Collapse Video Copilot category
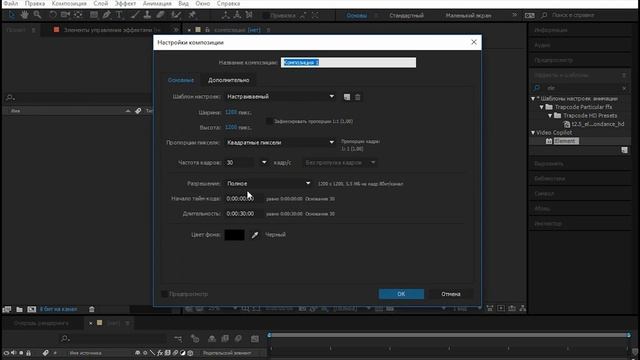Screen dimensions: 640x360 (x=533, y=133)
